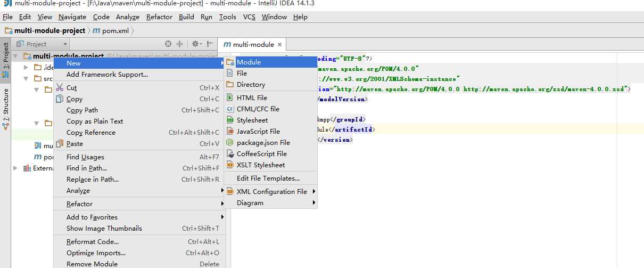Click multi-module-project breadcrumb in navigation bar
Viewport: 644px width, 268px height.
(45, 31)
